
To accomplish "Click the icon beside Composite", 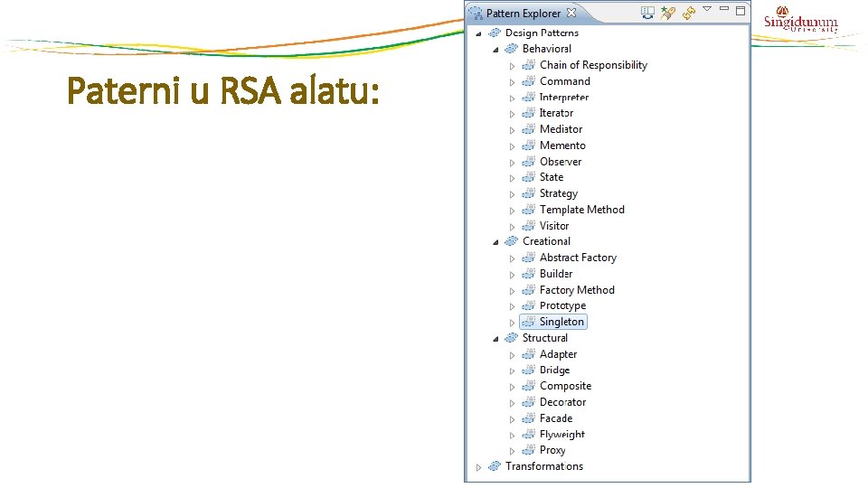I will (x=529, y=386).
